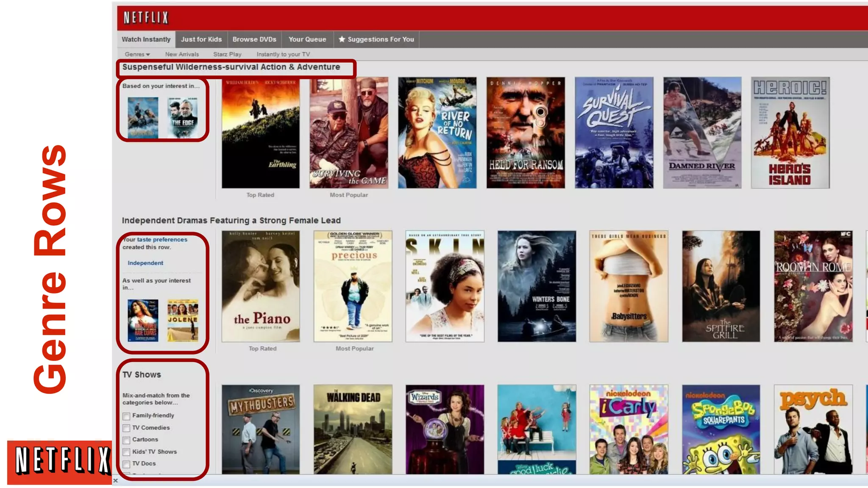Open Surviving the Game poster
Image resolution: width=868 pixels, height=488 pixels.
[x=349, y=133]
